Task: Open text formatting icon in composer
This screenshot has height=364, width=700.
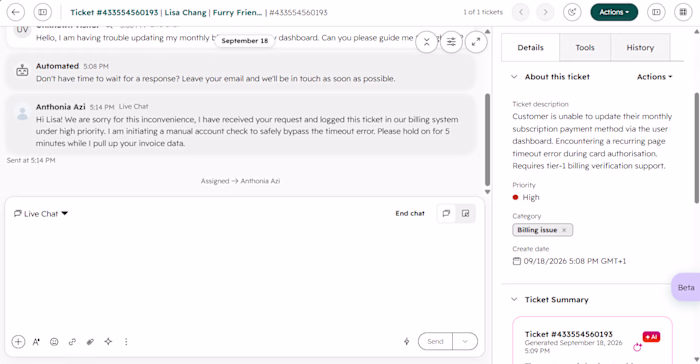Action: [36, 342]
